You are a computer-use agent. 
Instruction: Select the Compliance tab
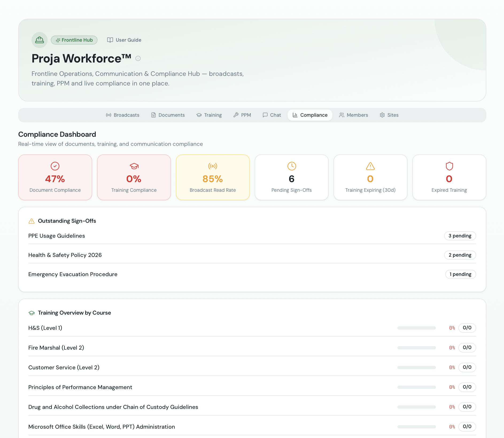[x=310, y=115]
